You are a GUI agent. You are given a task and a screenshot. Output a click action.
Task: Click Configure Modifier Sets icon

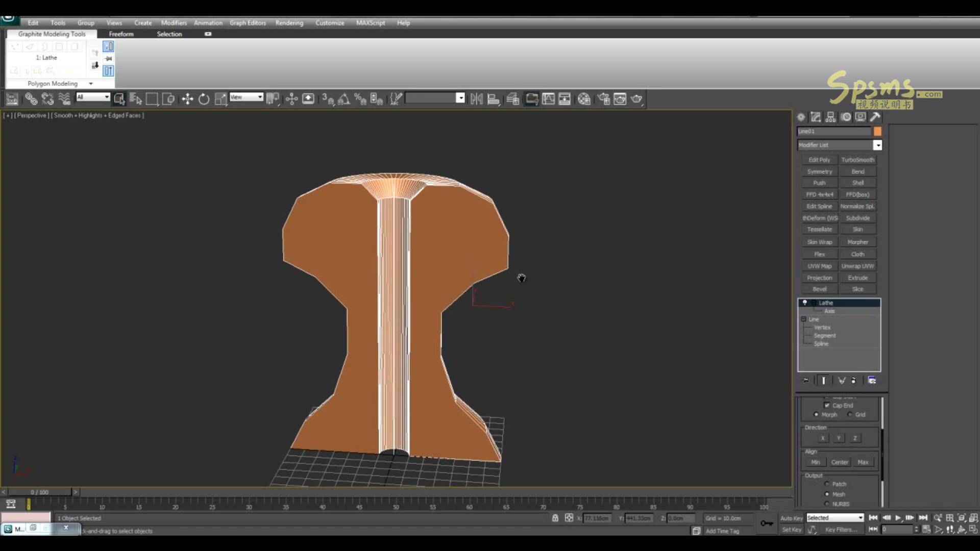(872, 380)
